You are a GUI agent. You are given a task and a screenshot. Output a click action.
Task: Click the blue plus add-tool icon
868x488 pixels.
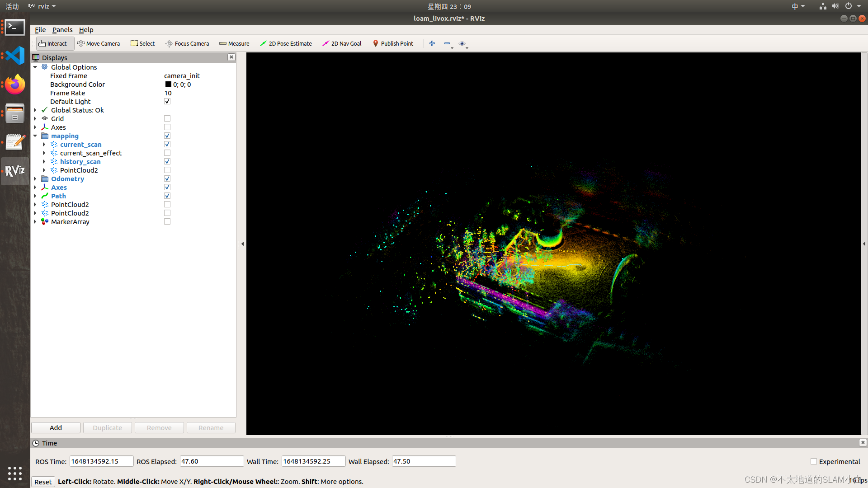432,43
